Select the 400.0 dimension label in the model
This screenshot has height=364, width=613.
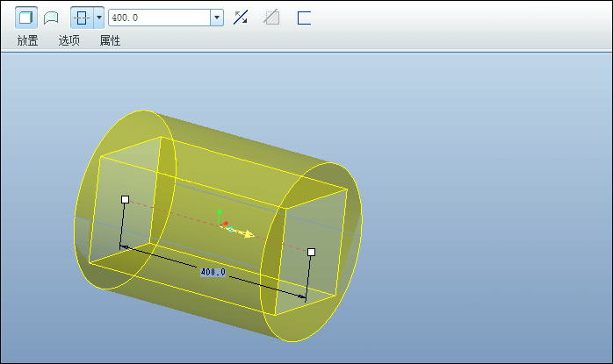213,272
